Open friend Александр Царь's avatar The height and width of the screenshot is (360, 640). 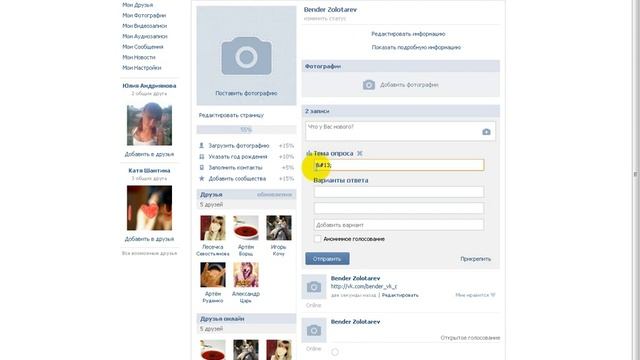pos(246,275)
